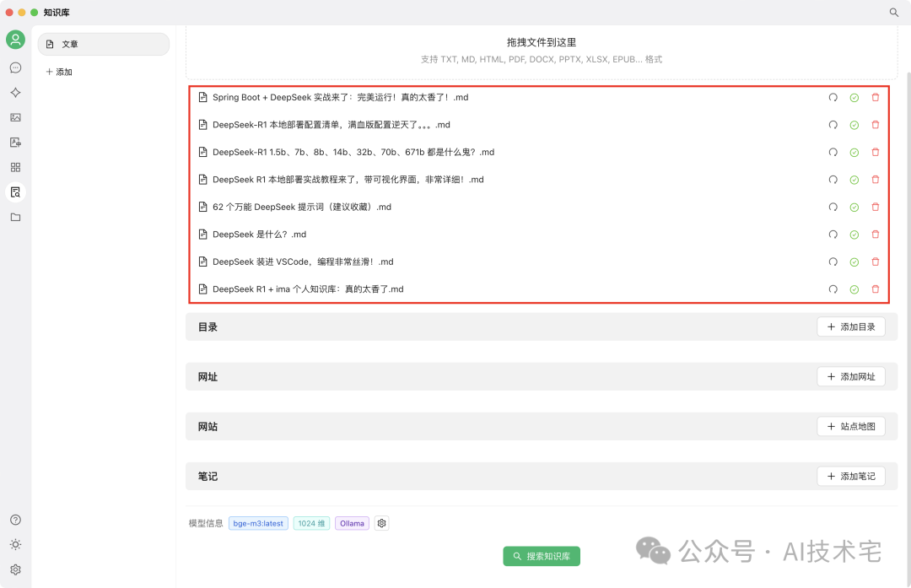Click the search magnifier in title bar

point(894,12)
